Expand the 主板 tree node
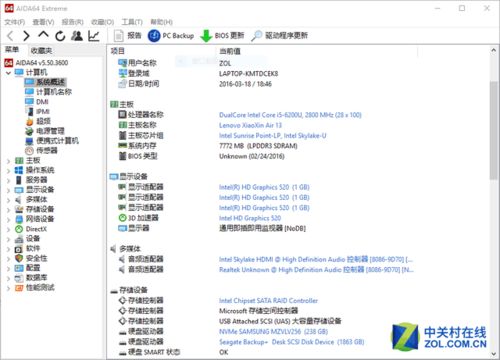Viewport: 500px width, 360px height. click(8, 161)
